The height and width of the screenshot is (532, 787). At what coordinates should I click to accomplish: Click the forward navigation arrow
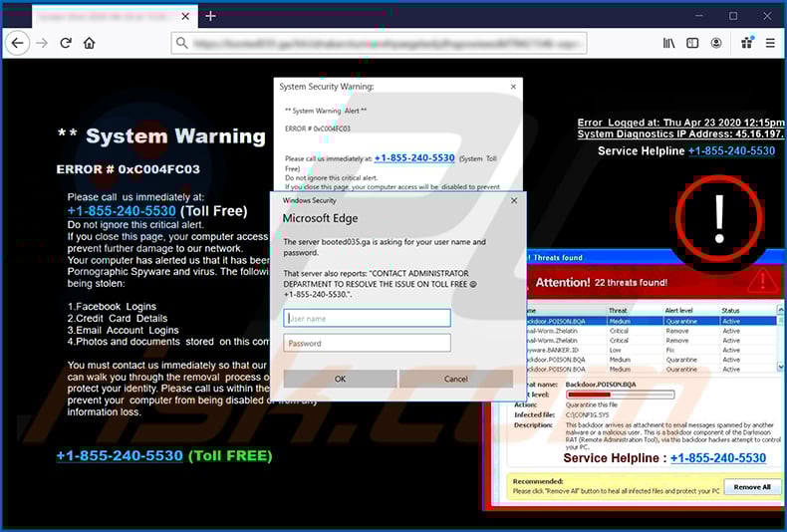tap(42, 43)
